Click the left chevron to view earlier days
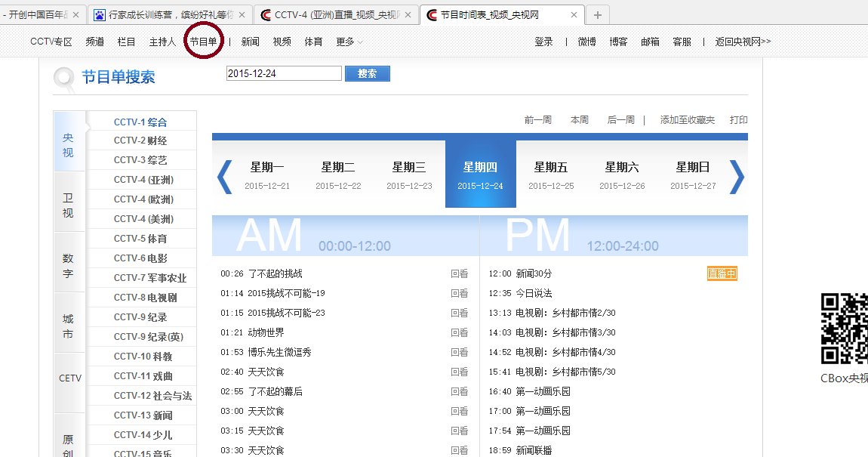The image size is (868, 457). pyautogui.click(x=224, y=177)
